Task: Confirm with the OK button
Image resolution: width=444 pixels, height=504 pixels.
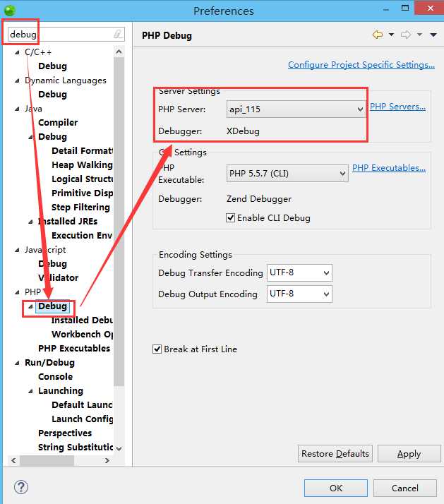Action: (x=336, y=488)
